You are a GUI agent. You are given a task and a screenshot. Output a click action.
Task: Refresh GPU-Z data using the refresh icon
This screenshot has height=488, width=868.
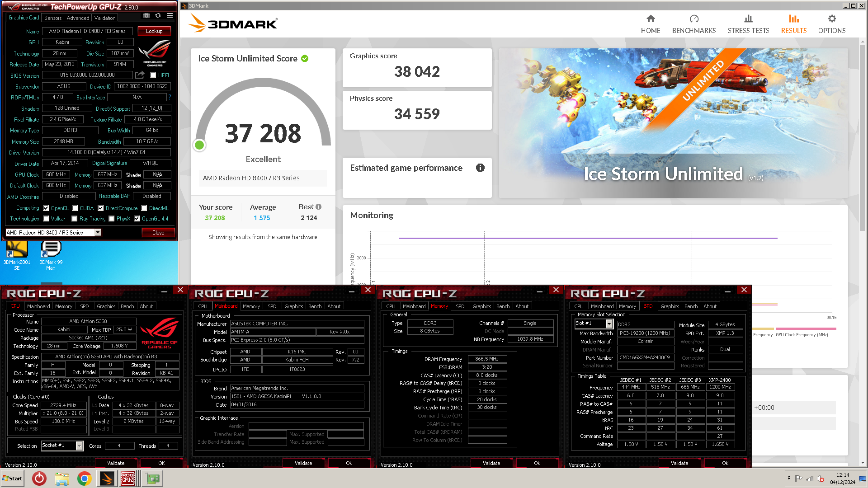point(158,15)
